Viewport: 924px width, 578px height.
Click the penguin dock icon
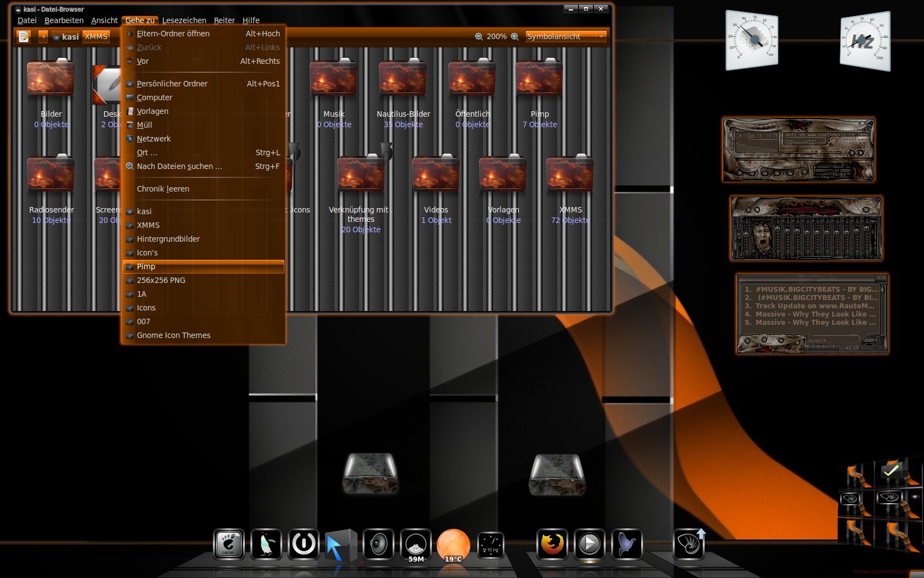266,544
